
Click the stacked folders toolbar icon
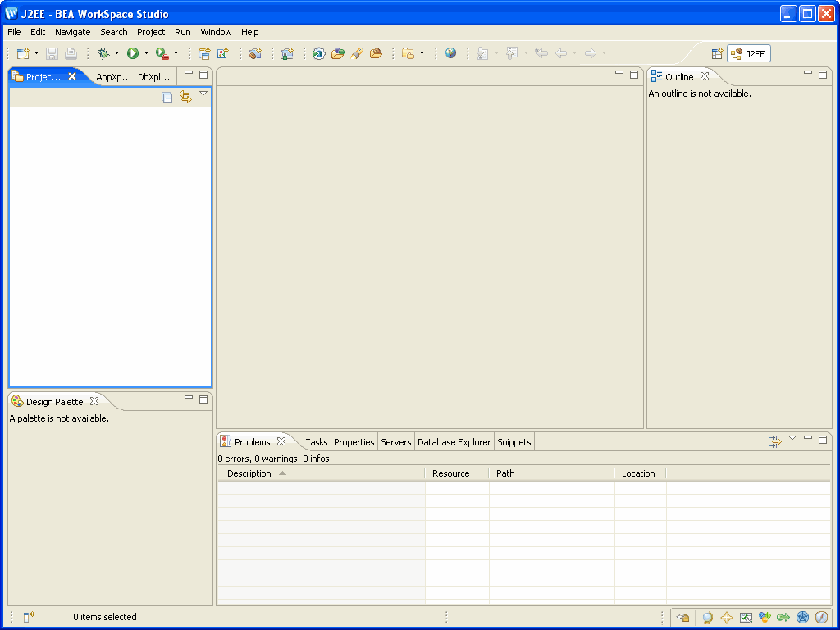pos(409,53)
